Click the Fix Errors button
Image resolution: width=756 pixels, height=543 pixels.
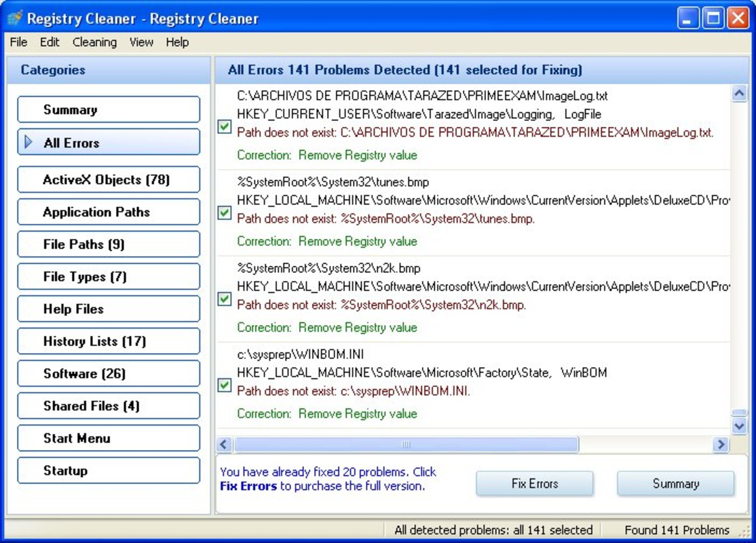tap(535, 483)
